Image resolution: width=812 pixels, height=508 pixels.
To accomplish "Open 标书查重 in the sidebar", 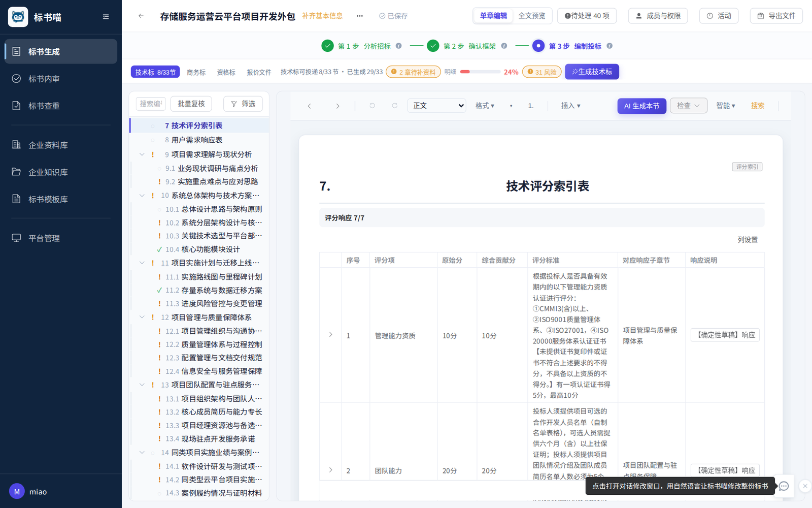I will tap(61, 106).
